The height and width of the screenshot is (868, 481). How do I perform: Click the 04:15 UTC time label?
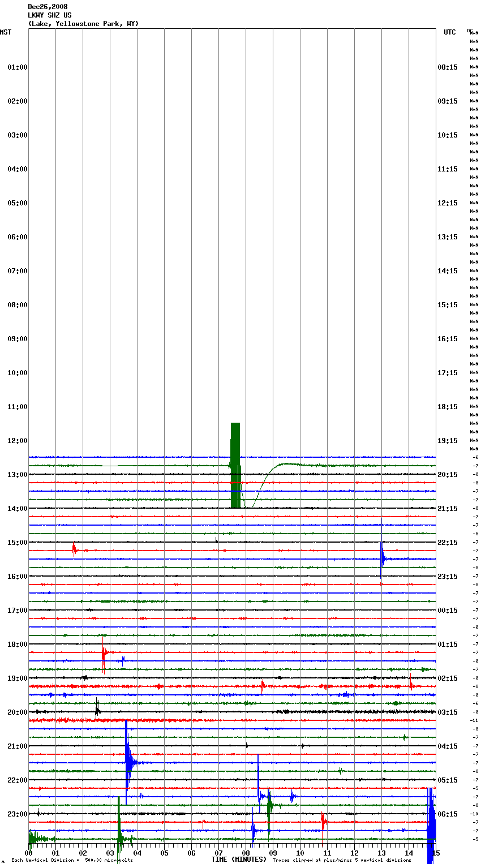pyautogui.click(x=448, y=746)
